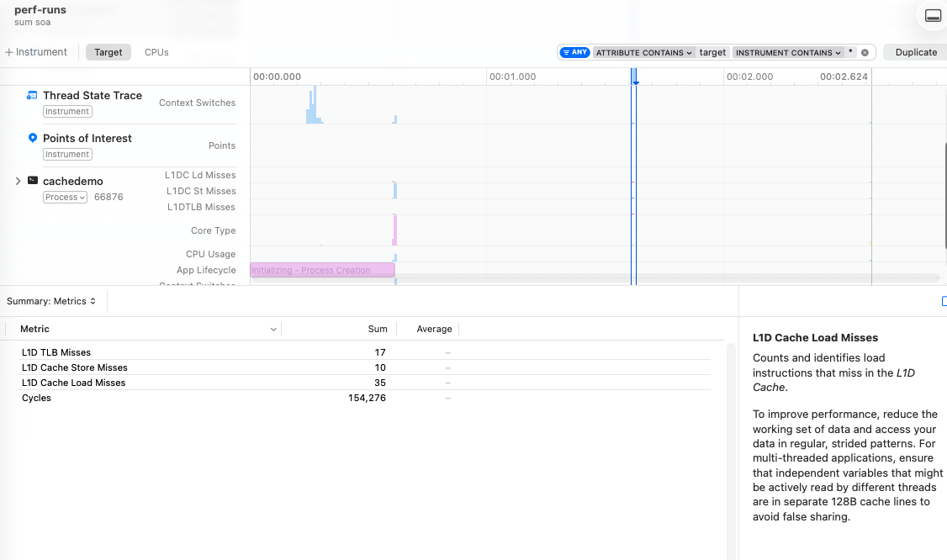Select the Cycles metric row
947x560 pixels.
point(364,398)
